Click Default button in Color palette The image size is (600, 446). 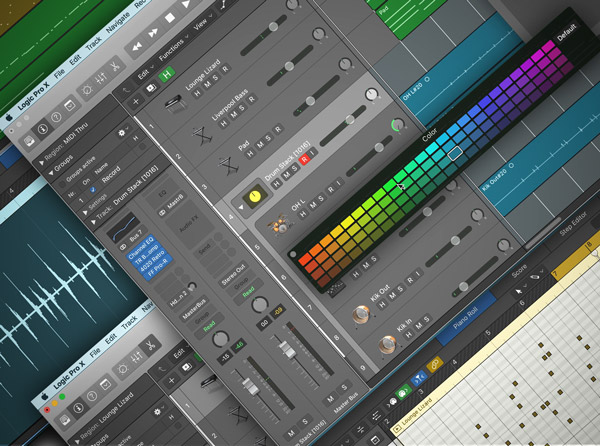coord(567,32)
